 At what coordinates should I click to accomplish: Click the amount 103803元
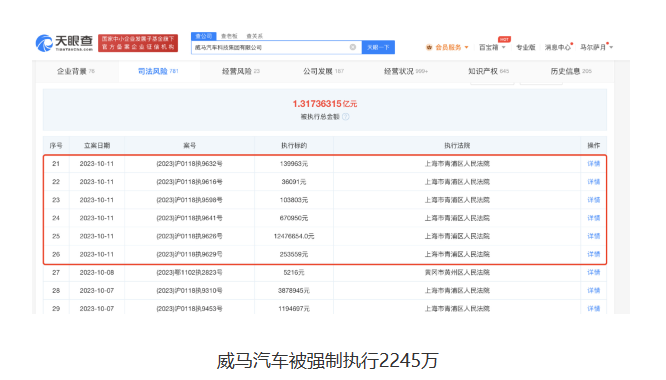(x=294, y=200)
